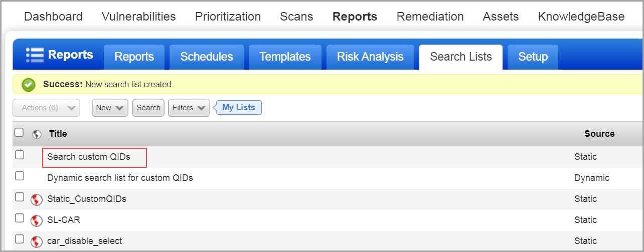Tick the checkbox next to SL-CAR
The image size is (644, 252).
(20, 218)
